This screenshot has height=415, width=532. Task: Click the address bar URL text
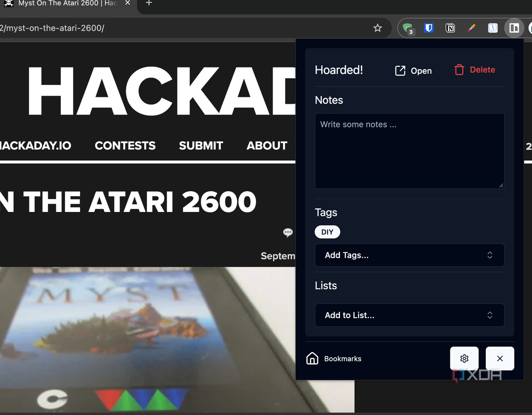click(x=52, y=28)
